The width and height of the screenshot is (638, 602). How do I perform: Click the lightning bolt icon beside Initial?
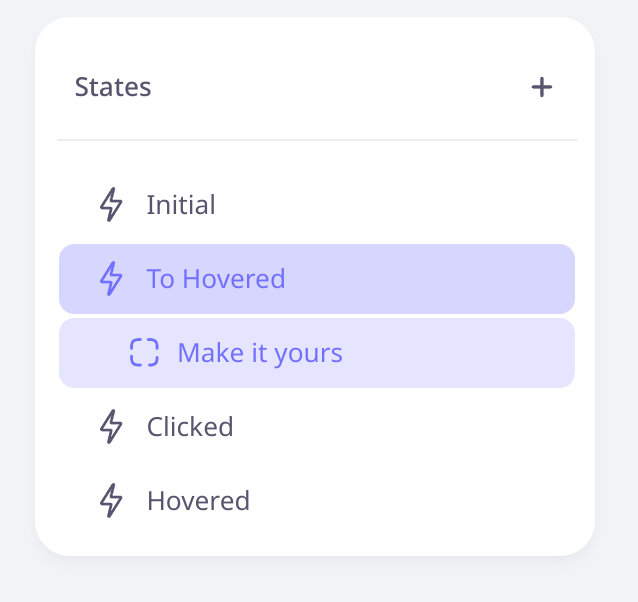click(111, 205)
